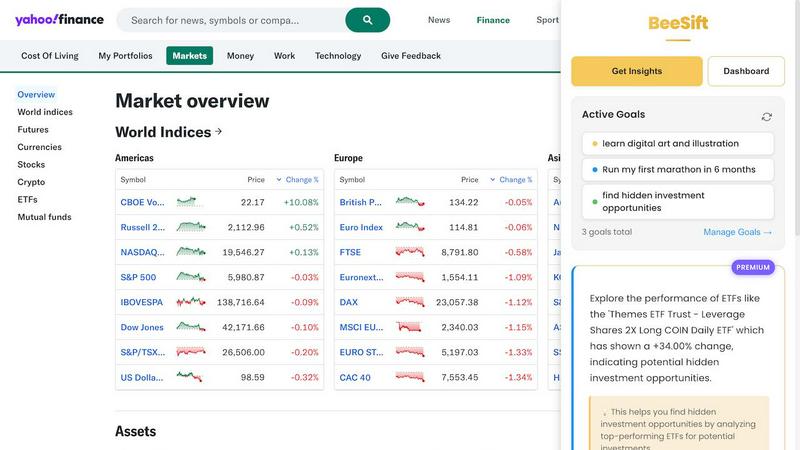This screenshot has height=450, width=800.
Task: Open the BeeSift Dashboard button
Action: pyautogui.click(x=746, y=71)
